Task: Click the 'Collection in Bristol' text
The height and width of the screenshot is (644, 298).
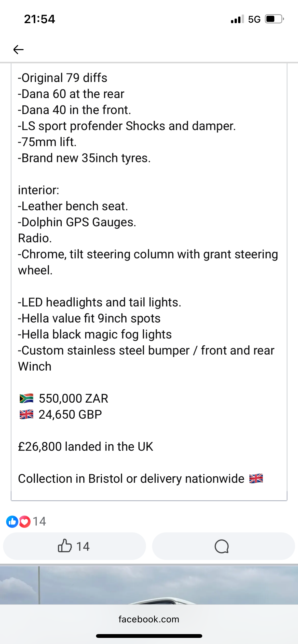Action: click(71, 478)
